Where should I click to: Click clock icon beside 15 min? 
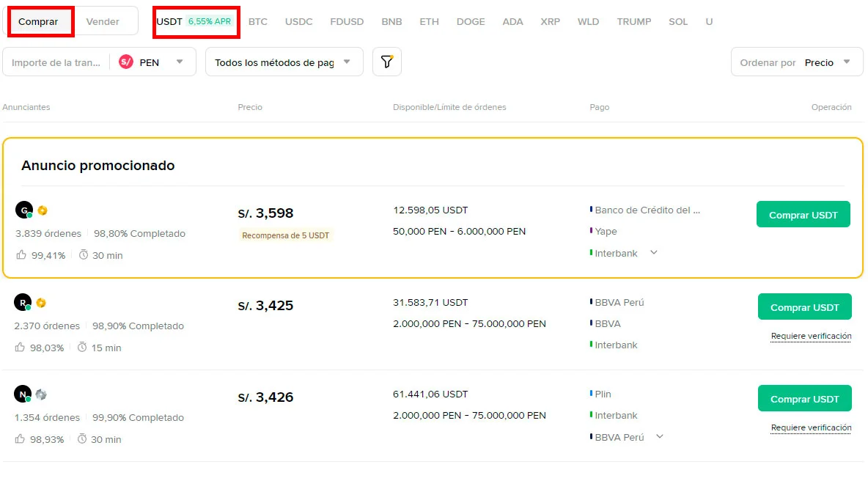[82, 347]
